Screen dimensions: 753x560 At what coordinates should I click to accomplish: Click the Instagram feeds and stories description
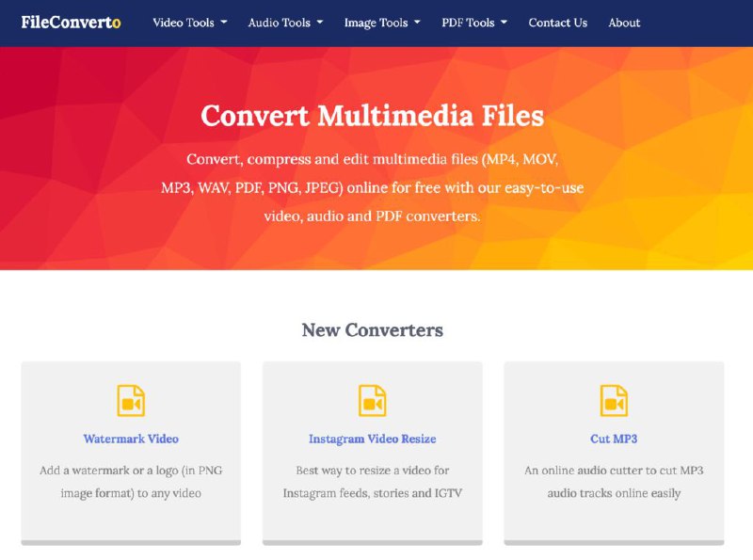[373, 481]
